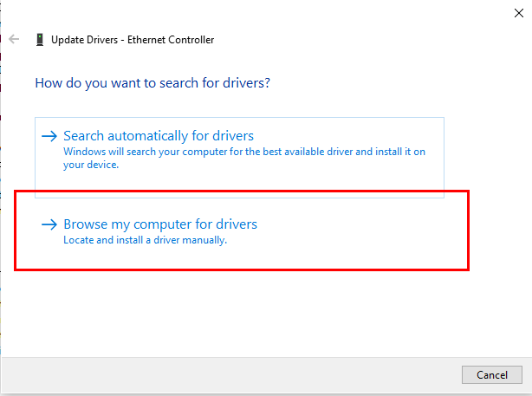Click the blank dialog area below the red box

[260, 312]
